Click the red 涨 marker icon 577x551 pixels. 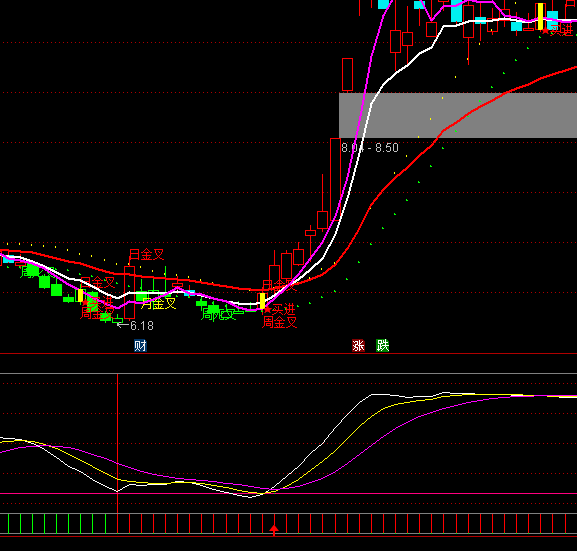pos(358,346)
